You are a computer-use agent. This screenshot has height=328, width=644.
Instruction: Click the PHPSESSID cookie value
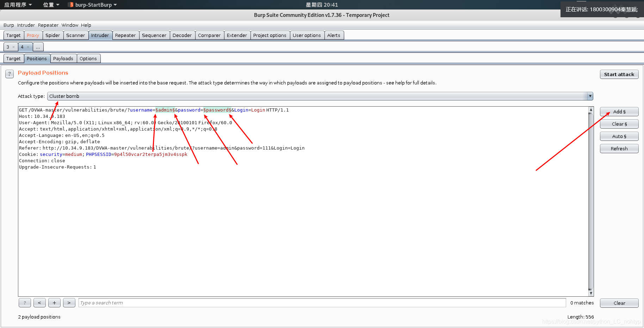tap(151, 154)
